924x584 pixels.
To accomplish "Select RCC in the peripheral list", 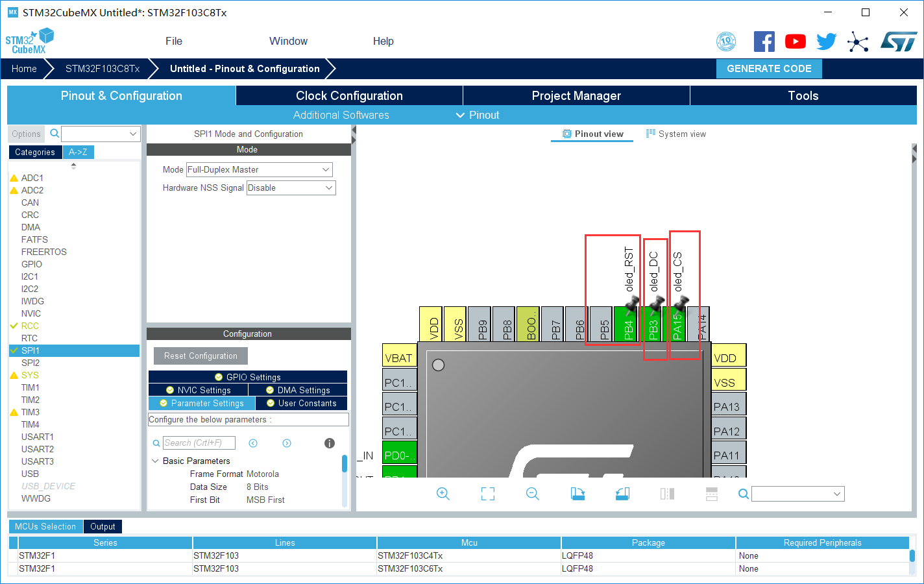I will [30, 326].
